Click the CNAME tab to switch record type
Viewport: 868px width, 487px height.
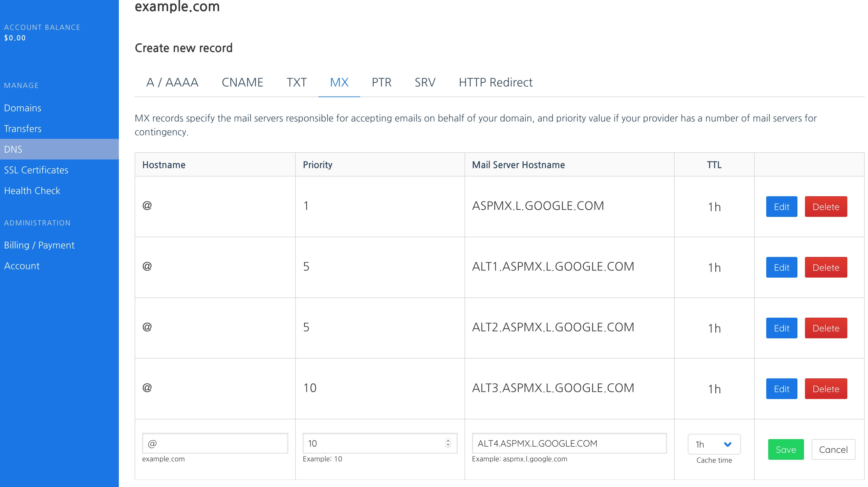click(x=242, y=82)
